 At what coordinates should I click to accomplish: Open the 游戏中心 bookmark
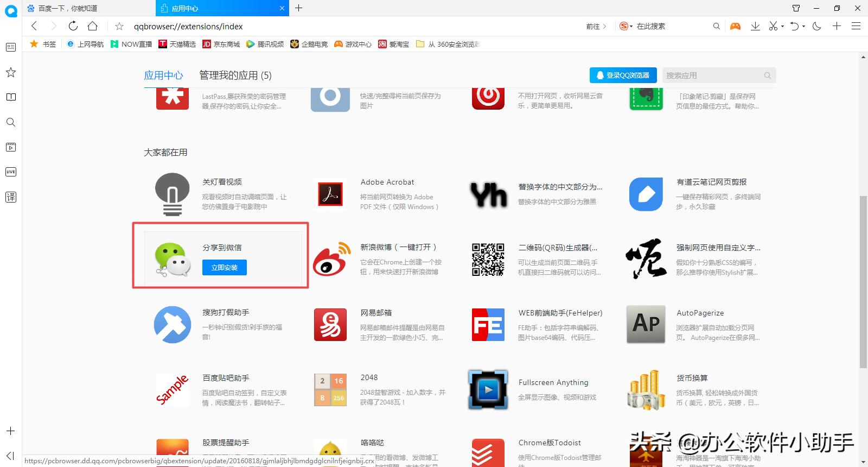[x=353, y=44]
